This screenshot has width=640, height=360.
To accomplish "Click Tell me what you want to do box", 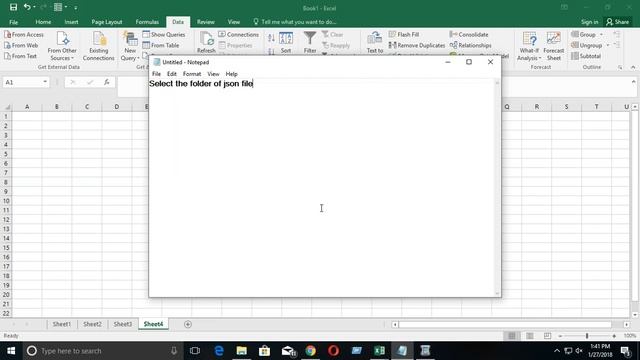I will pos(295,22).
